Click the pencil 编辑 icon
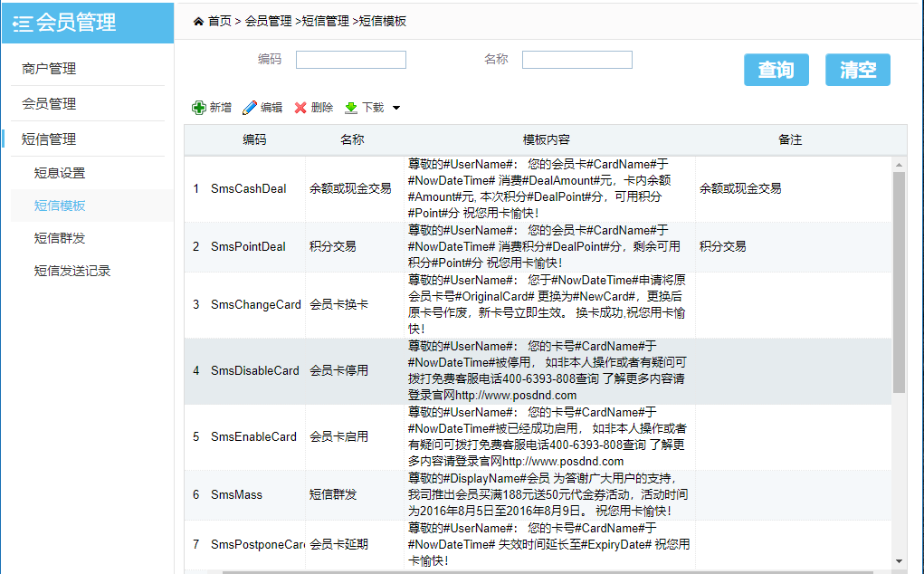Screen dimensions: 924x574 250,108
